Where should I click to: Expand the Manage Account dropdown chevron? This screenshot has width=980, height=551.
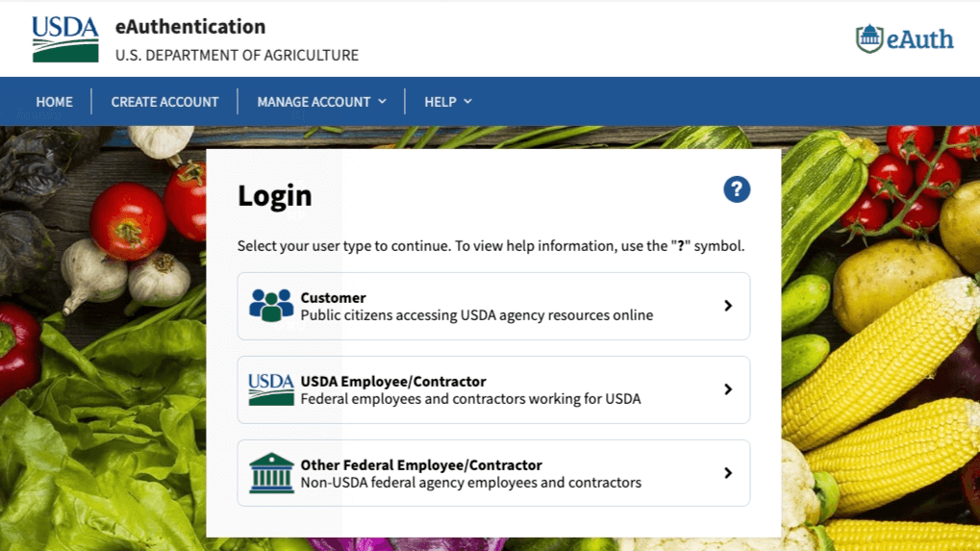point(382,102)
